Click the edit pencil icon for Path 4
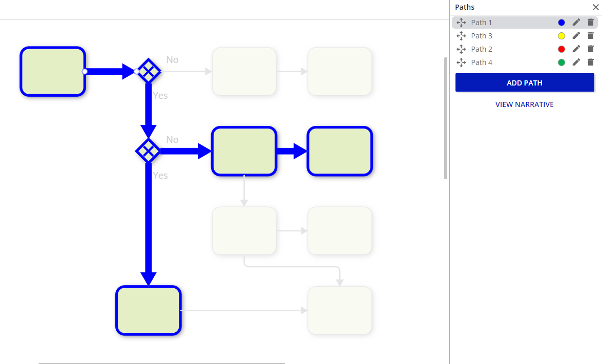Screen dimensions: 602x364 point(576,62)
